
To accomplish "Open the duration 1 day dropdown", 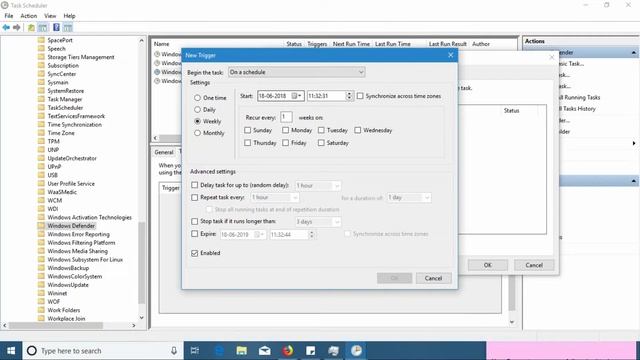I will click(409, 198).
